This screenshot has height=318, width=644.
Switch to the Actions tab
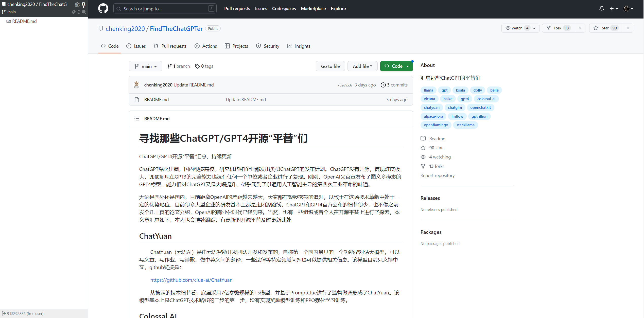(x=206, y=46)
